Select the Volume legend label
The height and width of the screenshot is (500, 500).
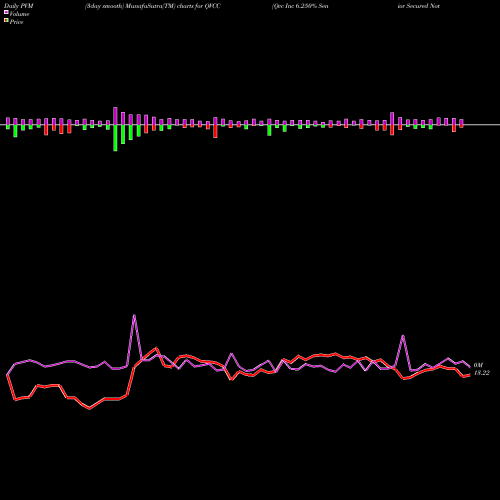point(19,14)
